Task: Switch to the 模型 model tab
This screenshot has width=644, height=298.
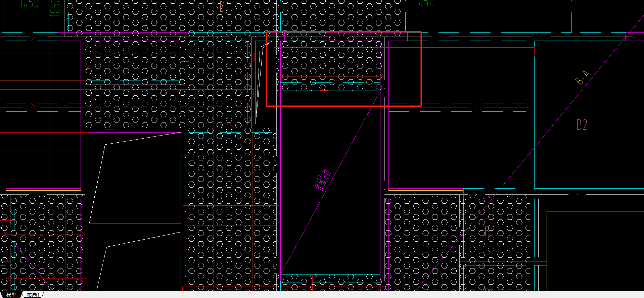Action: click(11, 295)
